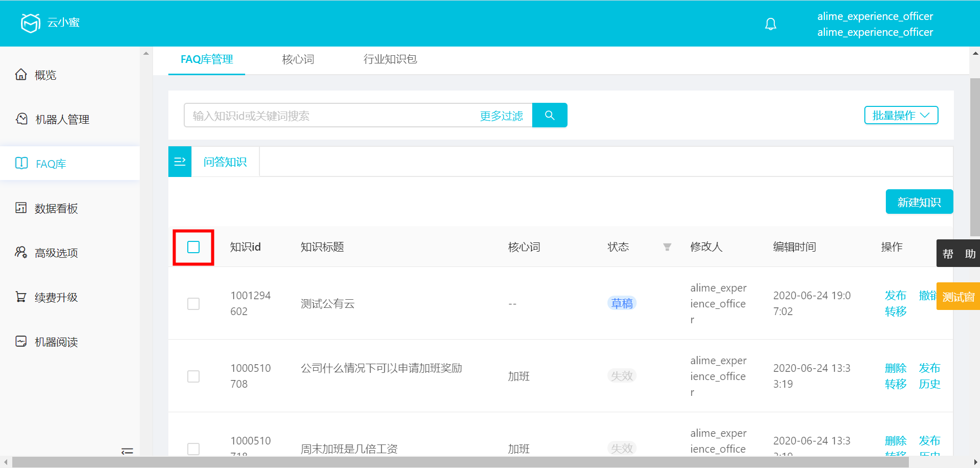Click title 公司什么情况下可以申请加班奖励
Image resolution: width=980 pixels, height=468 pixels.
pos(381,368)
